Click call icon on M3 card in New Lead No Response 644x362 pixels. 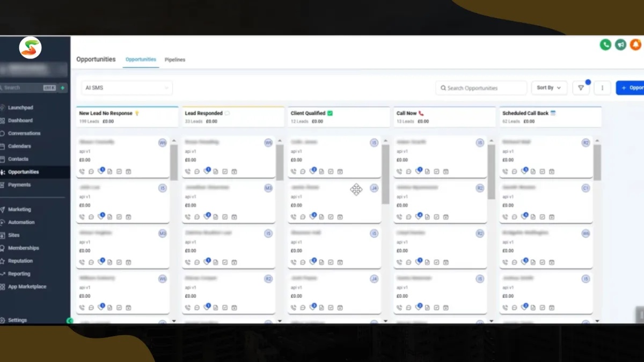point(82,262)
